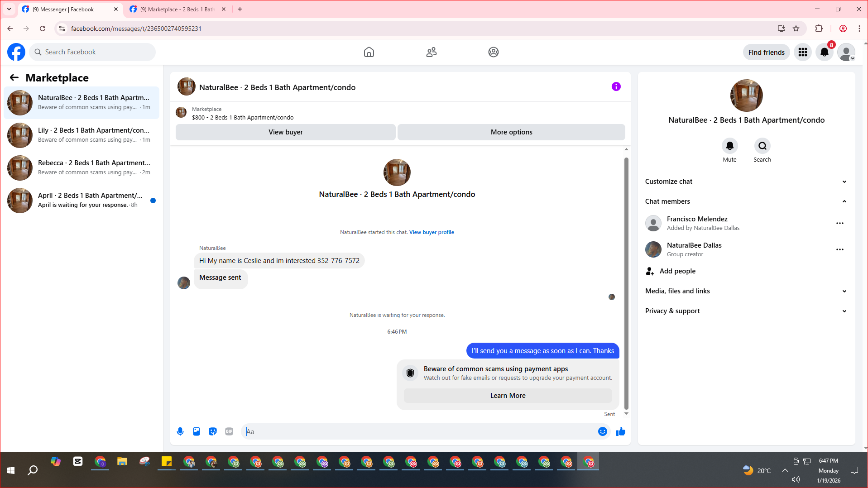Open the account profile avatar menu
Screen dimensions: 868x488
click(846, 52)
